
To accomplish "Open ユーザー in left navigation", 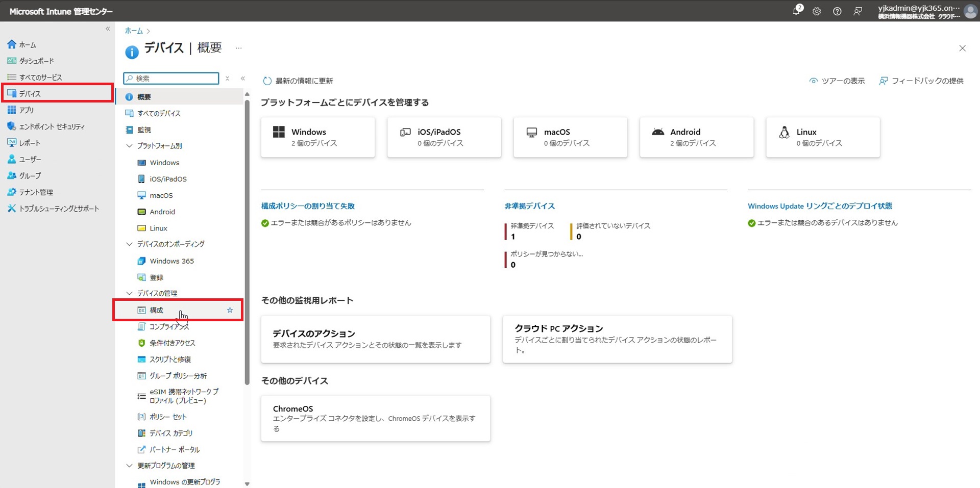I will 24,159.
